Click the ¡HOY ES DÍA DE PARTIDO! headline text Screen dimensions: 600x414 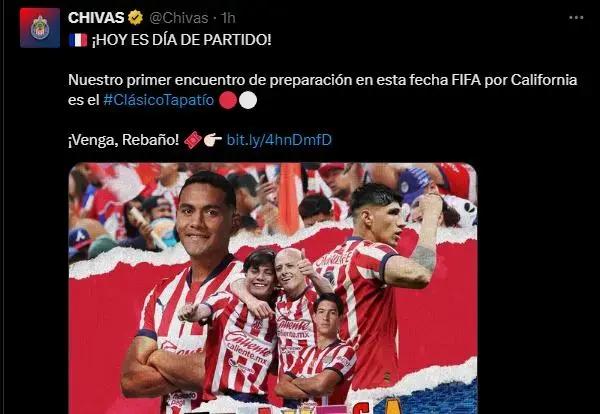click(x=181, y=40)
